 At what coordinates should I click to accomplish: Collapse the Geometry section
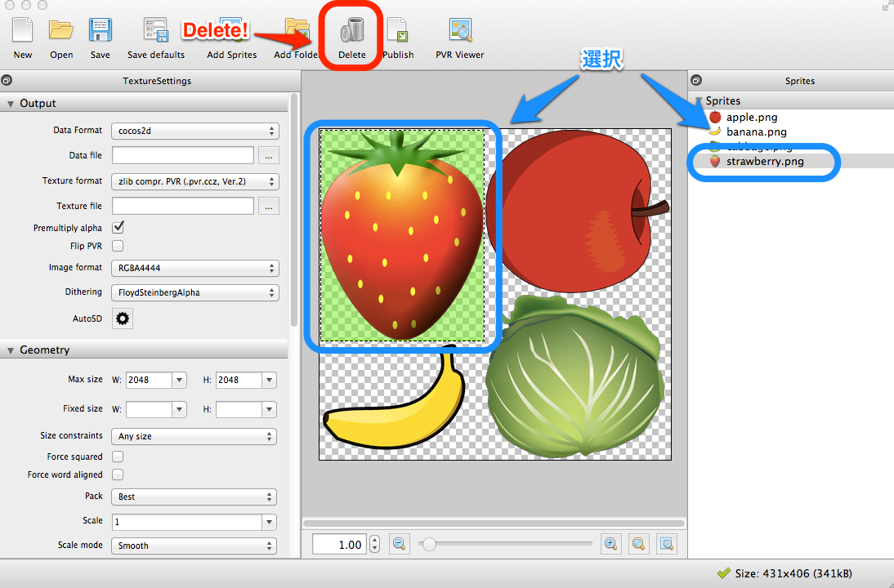point(11,350)
